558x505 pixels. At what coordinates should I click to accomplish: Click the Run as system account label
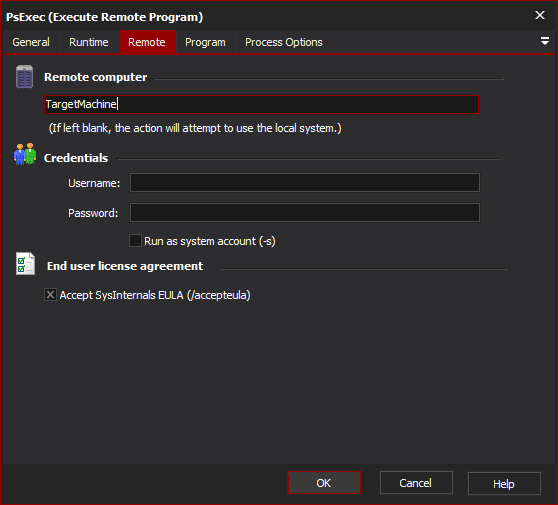click(x=210, y=241)
